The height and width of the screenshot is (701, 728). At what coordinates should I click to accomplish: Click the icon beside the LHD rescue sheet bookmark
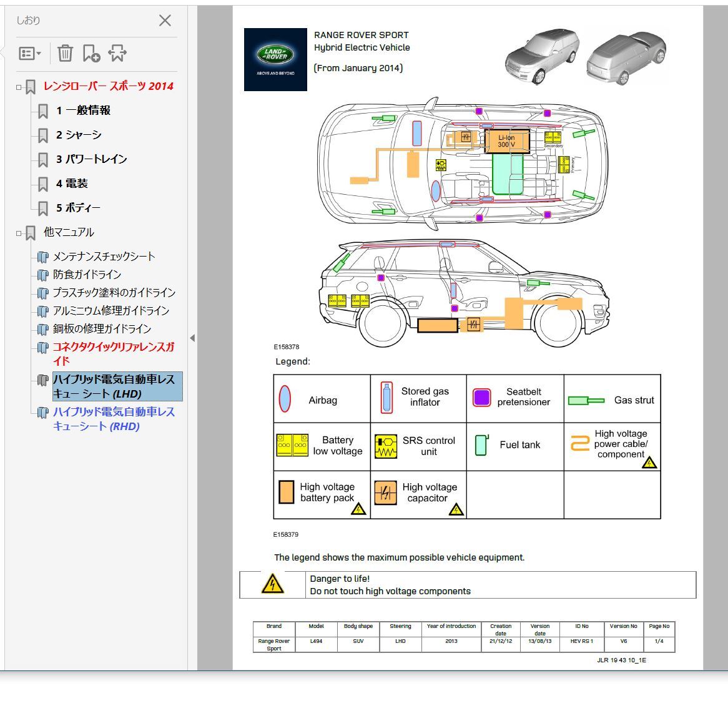(42, 381)
